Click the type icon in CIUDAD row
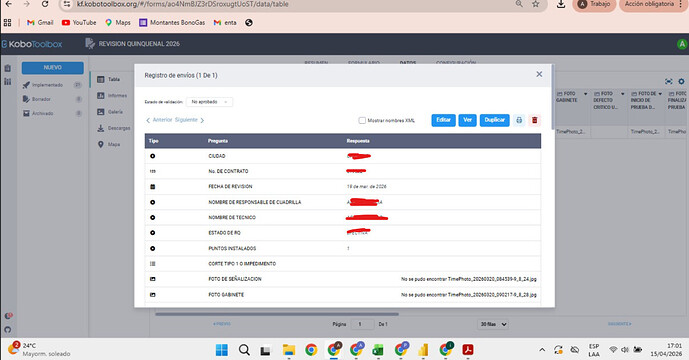This screenshot has width=689, height=360. [x=152, y=156]
